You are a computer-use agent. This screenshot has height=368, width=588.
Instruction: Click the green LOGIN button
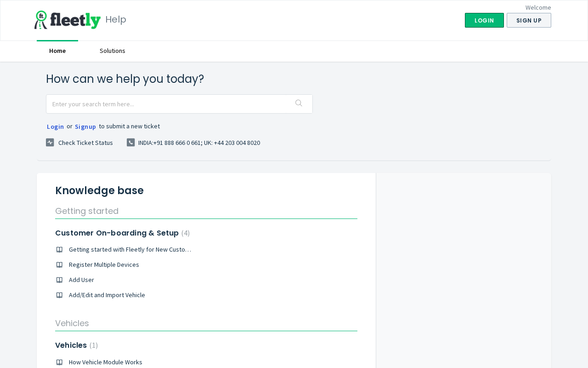[x=484, y=20]
